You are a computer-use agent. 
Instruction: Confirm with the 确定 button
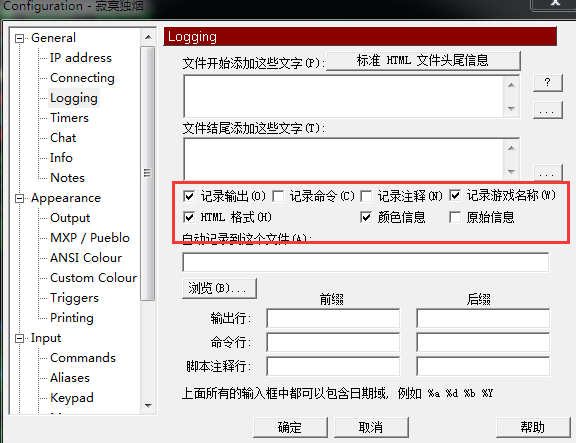pos(290,428)
